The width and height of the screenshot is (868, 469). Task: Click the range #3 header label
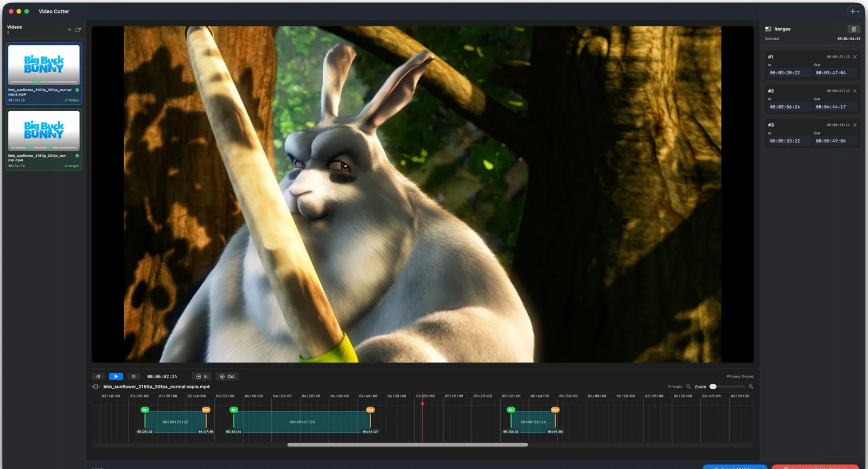tap(771, 125)
